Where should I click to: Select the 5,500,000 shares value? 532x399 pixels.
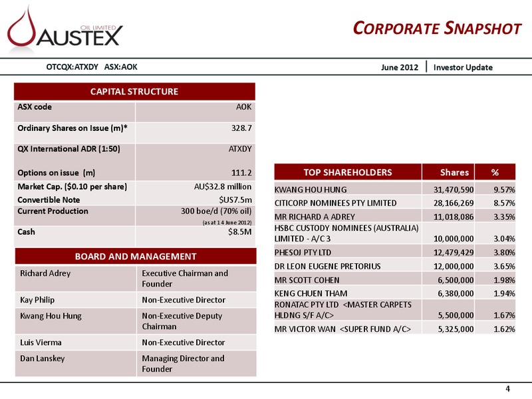(456, 315)
